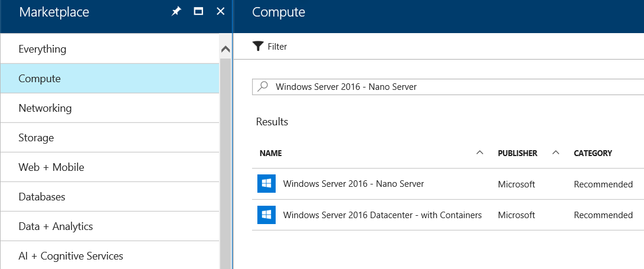Choose the Databases category
Image resolution: width=644 pixels, height=269 pixels.
(110, 197)
